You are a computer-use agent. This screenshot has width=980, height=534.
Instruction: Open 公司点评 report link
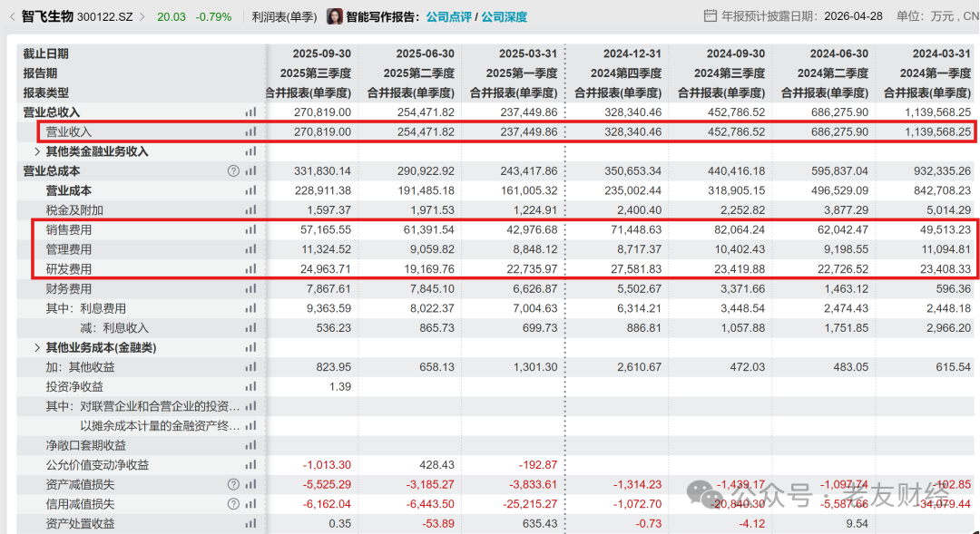(449, 17)
